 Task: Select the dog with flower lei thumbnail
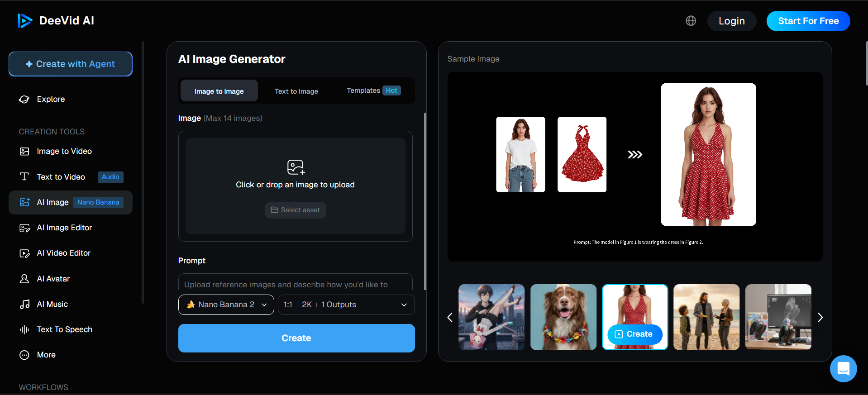point(563,317)
